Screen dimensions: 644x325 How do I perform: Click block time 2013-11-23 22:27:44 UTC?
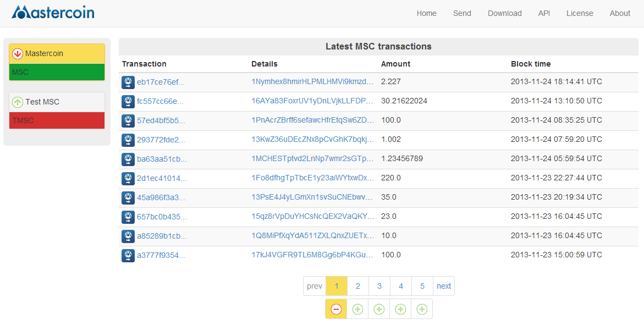[557, 178]
